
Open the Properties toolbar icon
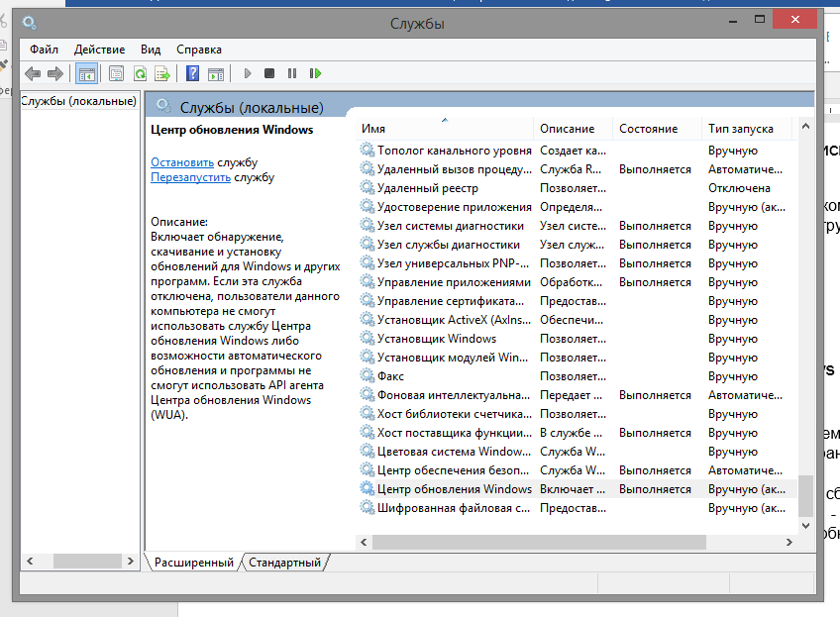pos(116,73)
